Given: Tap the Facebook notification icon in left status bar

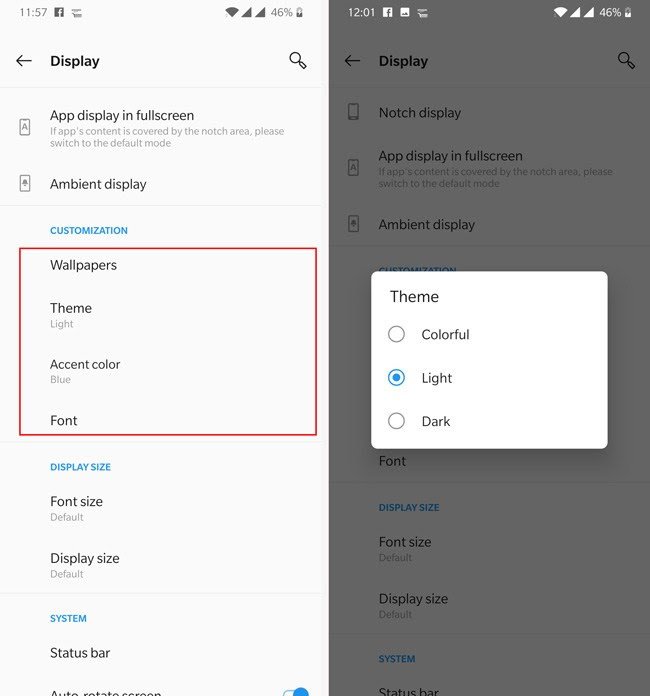Looking at the screenshot, I should coord(59,12).
